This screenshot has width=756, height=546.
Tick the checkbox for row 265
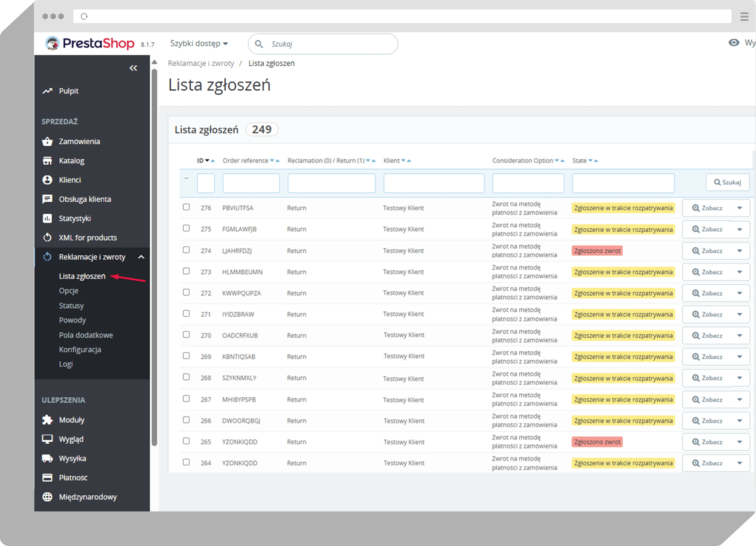tap(186, 441)
